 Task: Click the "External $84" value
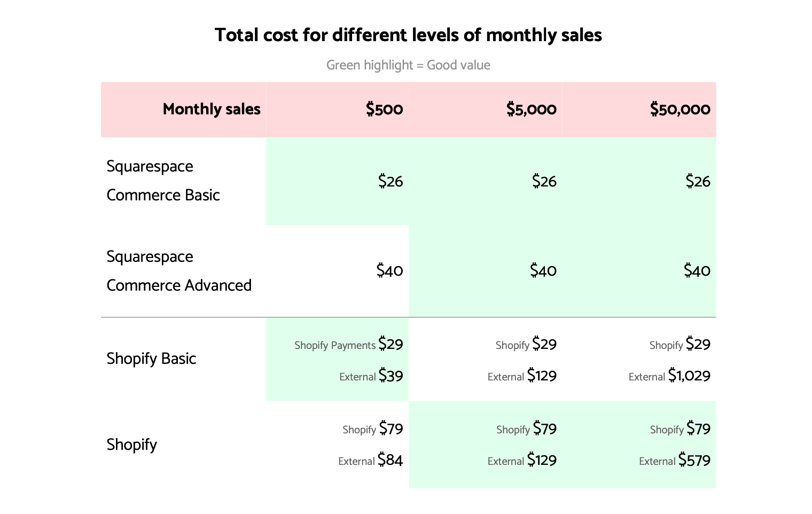pos(371,461)
